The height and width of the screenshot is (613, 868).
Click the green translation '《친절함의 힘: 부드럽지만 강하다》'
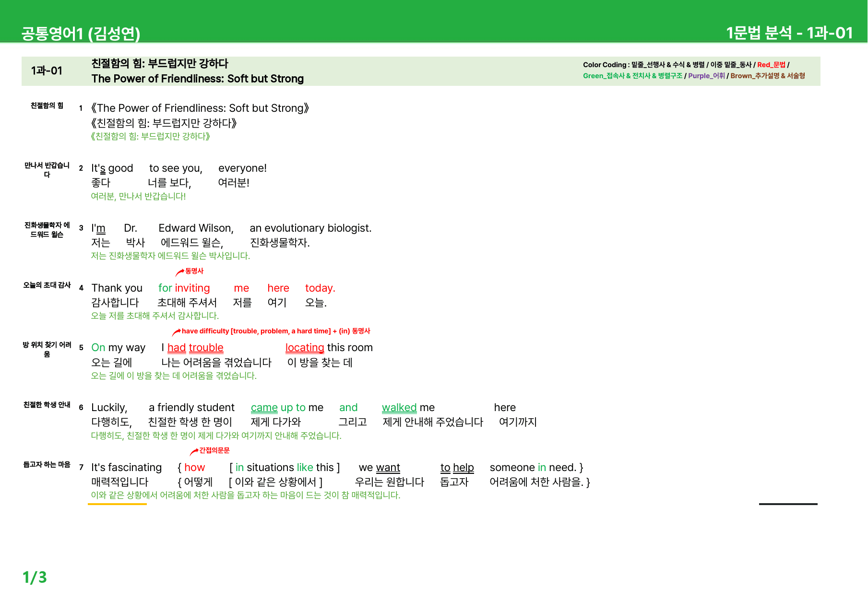(x=150, y=136)
